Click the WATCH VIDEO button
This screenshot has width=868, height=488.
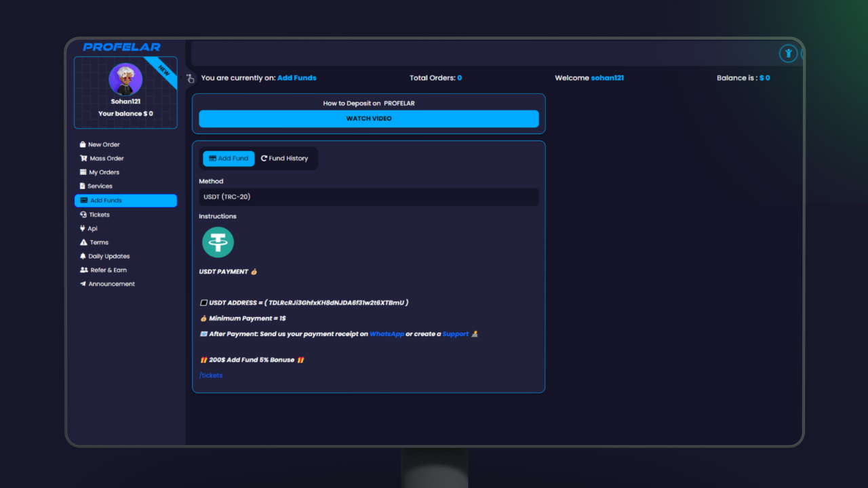tap(369, 119)
